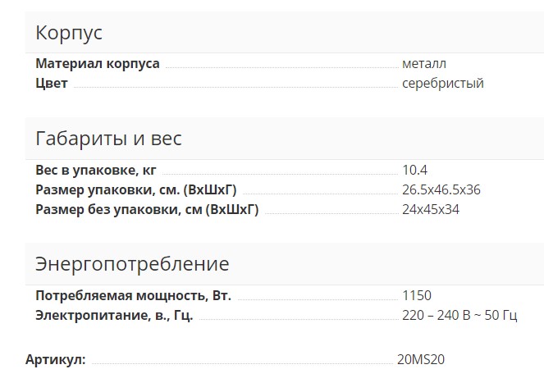Select the Материал корпуса label

coord(98,64)
